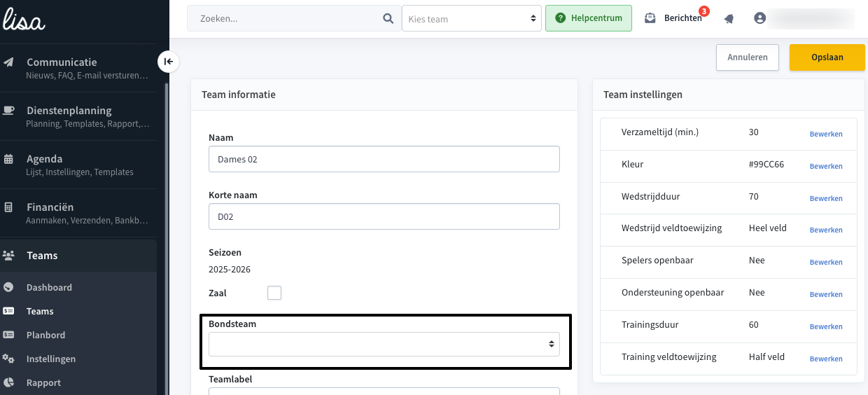Click the Financiën calculator icon
This screenshot has width=868, height=395.
[8, 207]
